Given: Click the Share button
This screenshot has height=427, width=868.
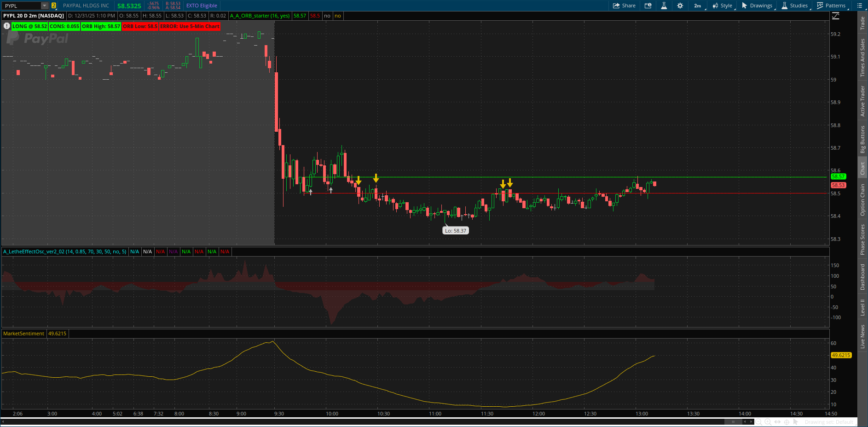Looking at the screenshot, I should pos(624,6).
